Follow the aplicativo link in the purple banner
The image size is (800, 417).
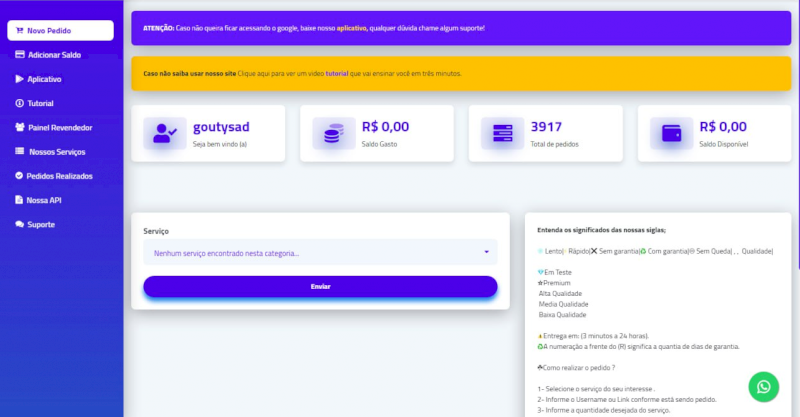[351, 28]
